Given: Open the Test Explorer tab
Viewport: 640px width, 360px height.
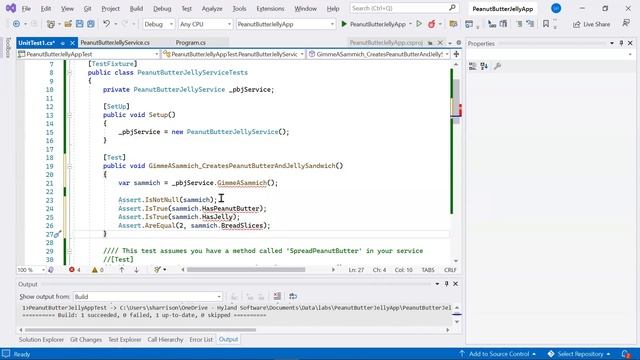Looking at the screenshot, I should pos(124,339).
